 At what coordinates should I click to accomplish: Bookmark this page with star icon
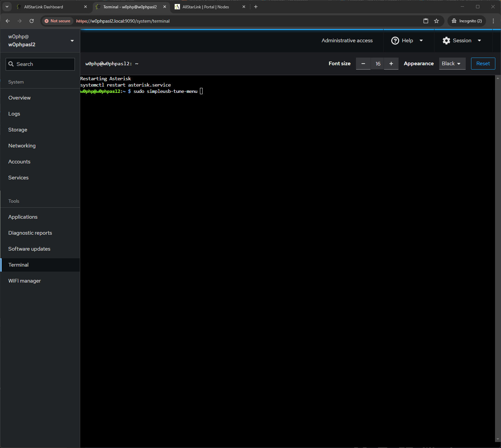(436, 21)
